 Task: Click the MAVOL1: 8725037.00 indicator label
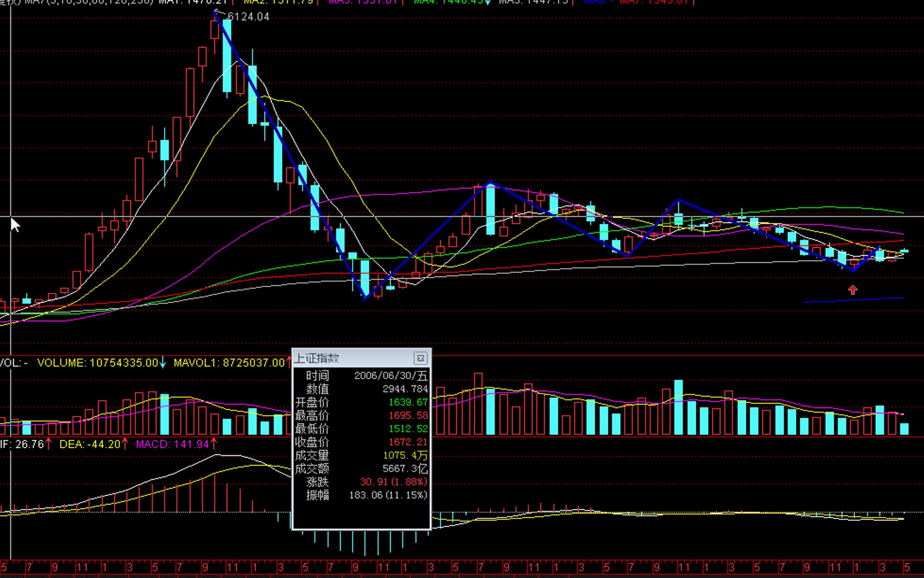[x=229, y=363]
